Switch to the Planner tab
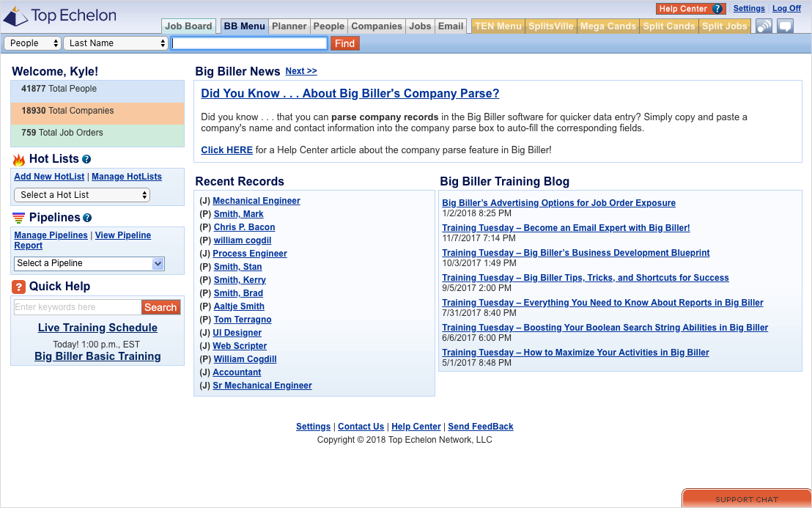The width and height of the screenshot is (812, 508). point(289,26)
